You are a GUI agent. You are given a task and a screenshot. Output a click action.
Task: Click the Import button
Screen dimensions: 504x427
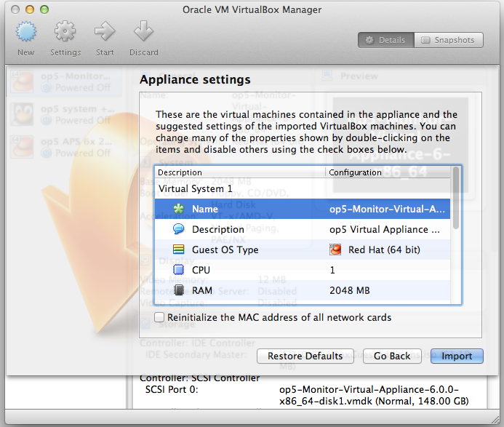(x=457, y=356)
